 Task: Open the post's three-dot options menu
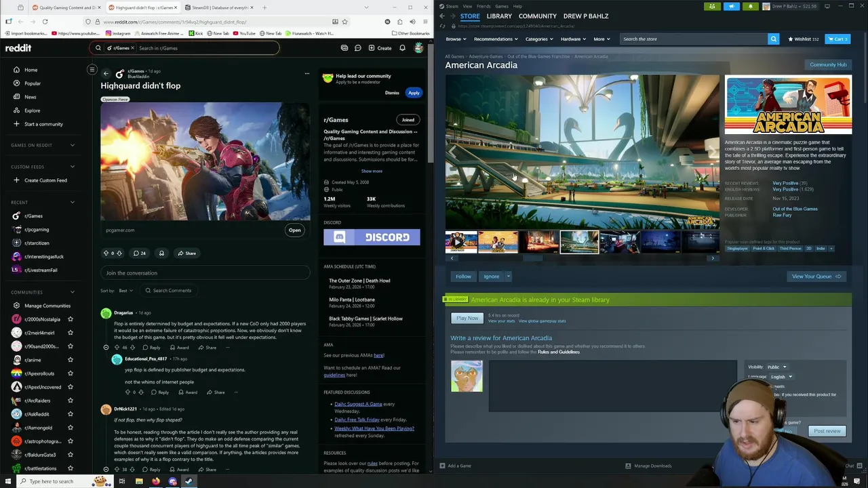[x=307, y=73]
